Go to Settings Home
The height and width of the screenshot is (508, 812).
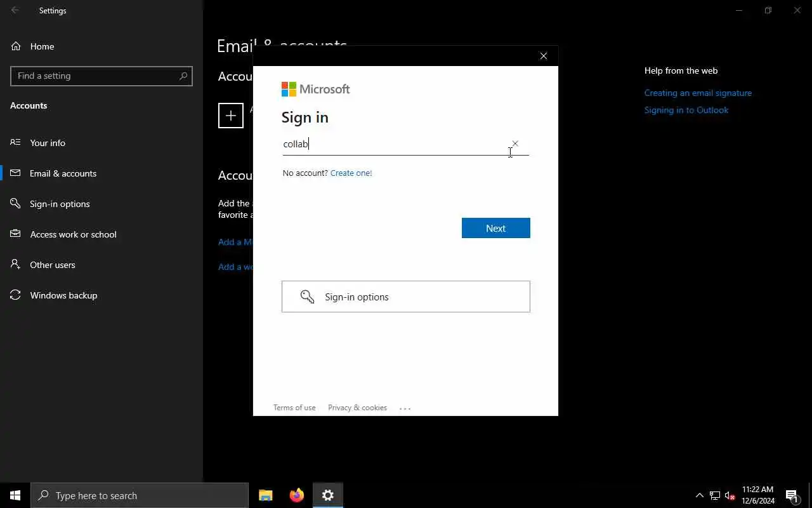pos(101,46)
